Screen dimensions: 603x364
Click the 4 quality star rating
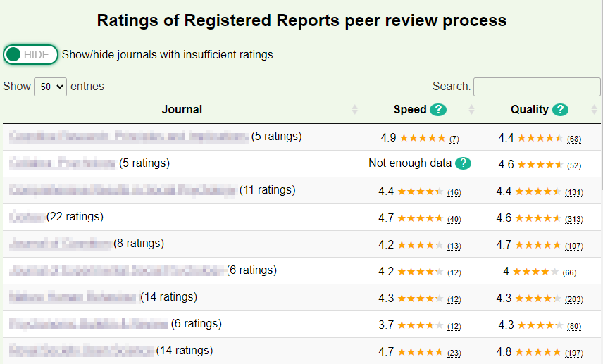(535, 272)
